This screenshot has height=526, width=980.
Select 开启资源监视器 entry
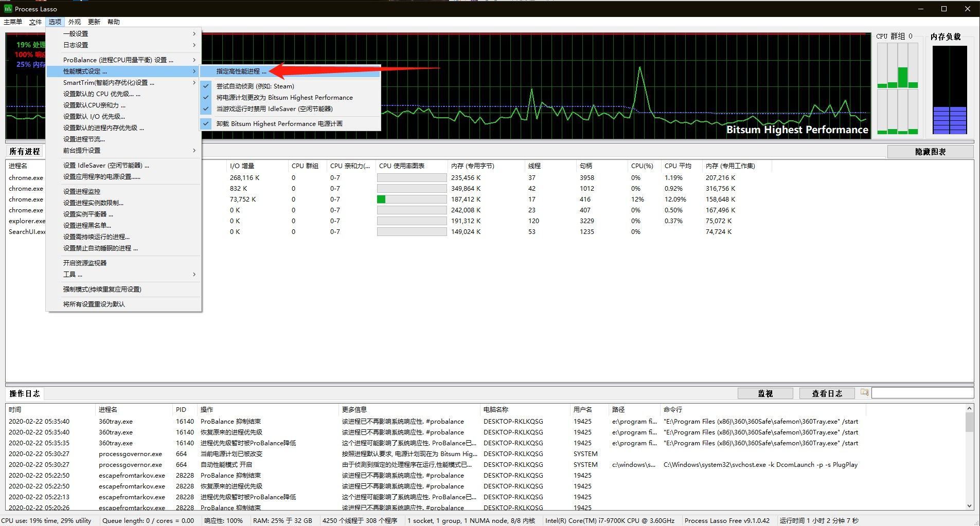pos(123,263)
